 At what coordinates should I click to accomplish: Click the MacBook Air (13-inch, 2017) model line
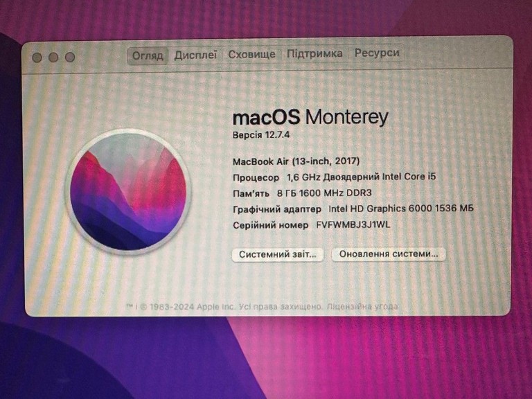296,161
